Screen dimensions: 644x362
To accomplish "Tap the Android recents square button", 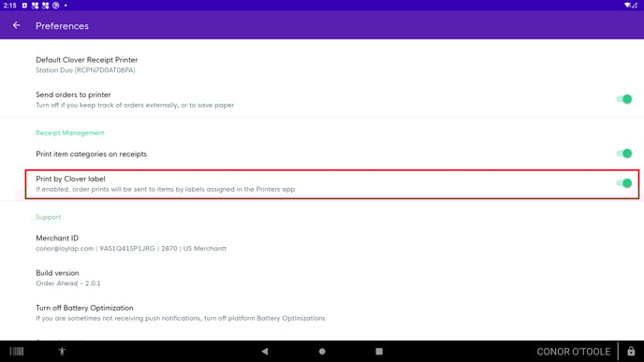I will (379, 352).
